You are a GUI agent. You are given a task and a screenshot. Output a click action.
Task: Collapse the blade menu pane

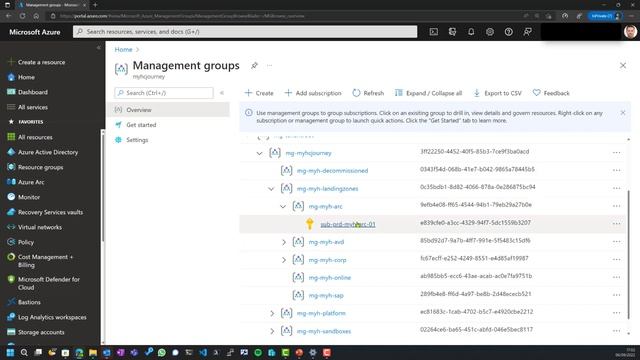coord(222,93)
